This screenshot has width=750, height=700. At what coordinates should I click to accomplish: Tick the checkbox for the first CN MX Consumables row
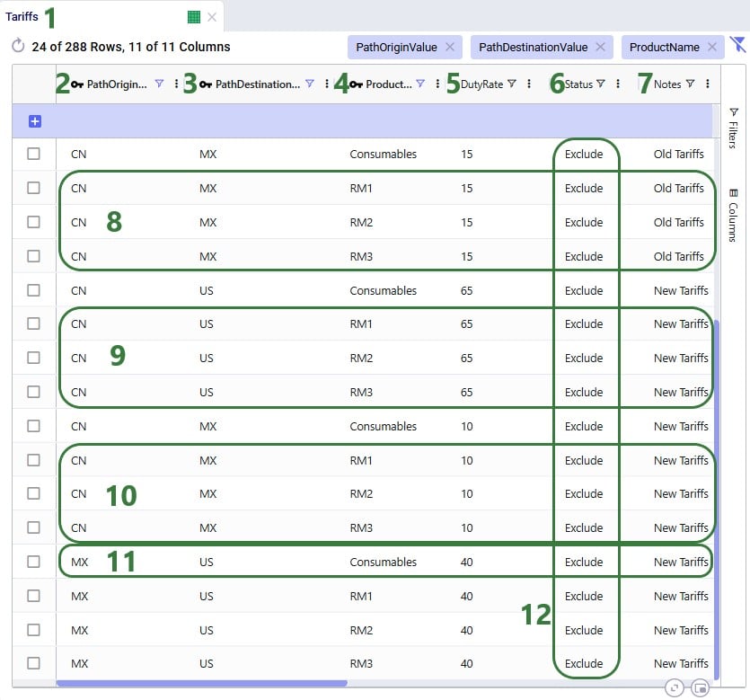(x=33, y=154)
